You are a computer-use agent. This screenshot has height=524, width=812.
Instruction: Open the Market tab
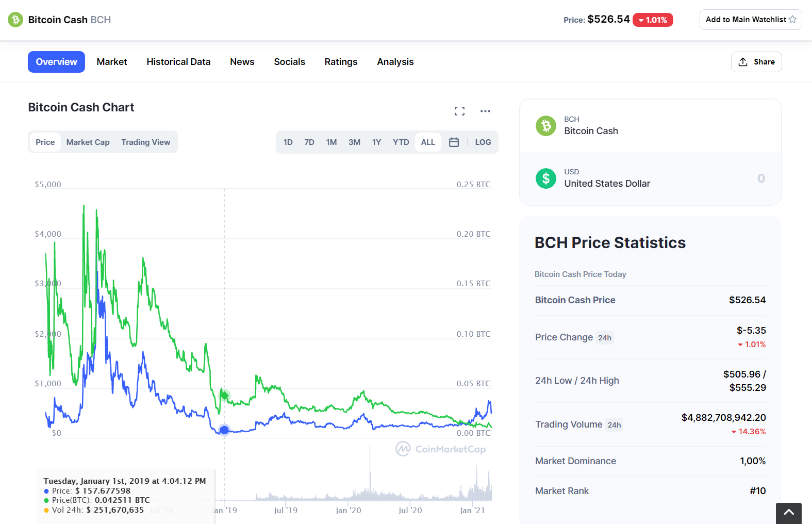click(x=112, y=62)
